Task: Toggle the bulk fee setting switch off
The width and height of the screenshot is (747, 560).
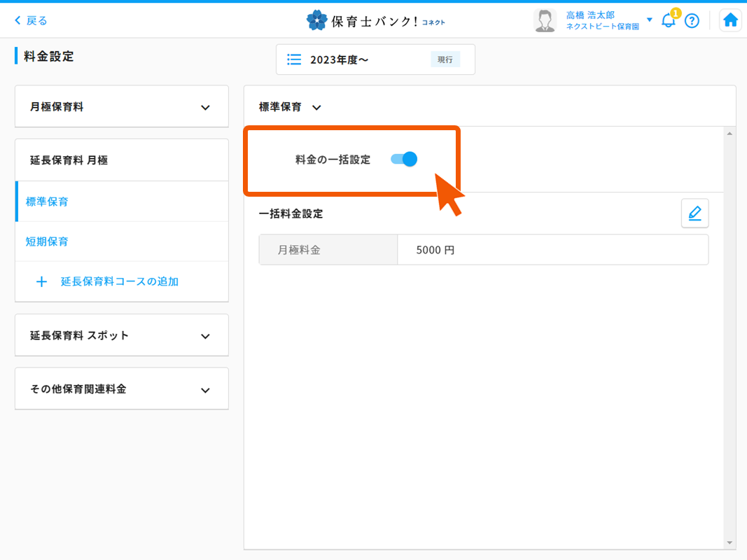Action: tap(404, 159)
